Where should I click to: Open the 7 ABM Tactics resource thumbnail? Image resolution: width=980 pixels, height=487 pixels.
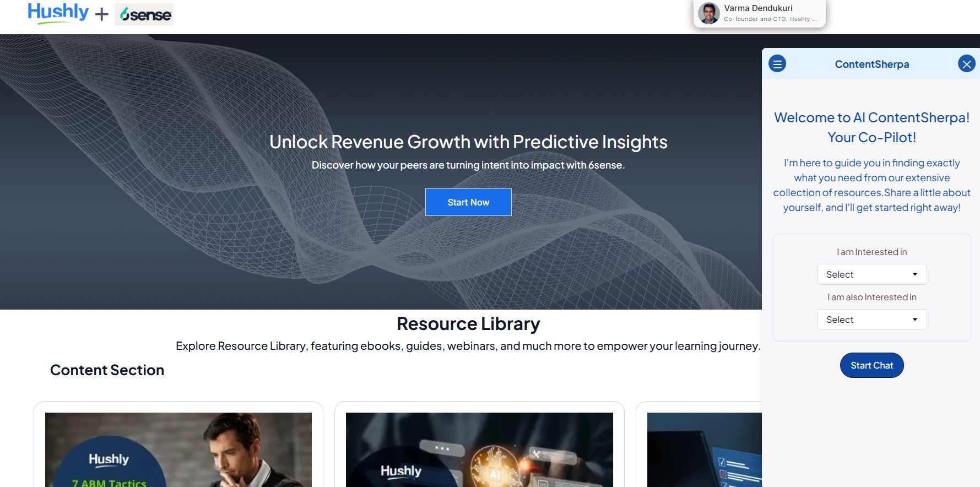(178, 450)
